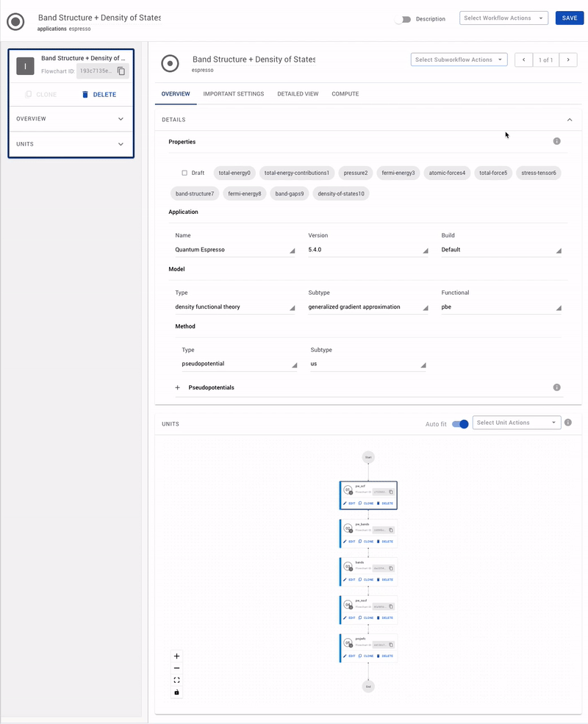Edit the projwfc unit
The image size is (588, 724).
tap(349, 656)
